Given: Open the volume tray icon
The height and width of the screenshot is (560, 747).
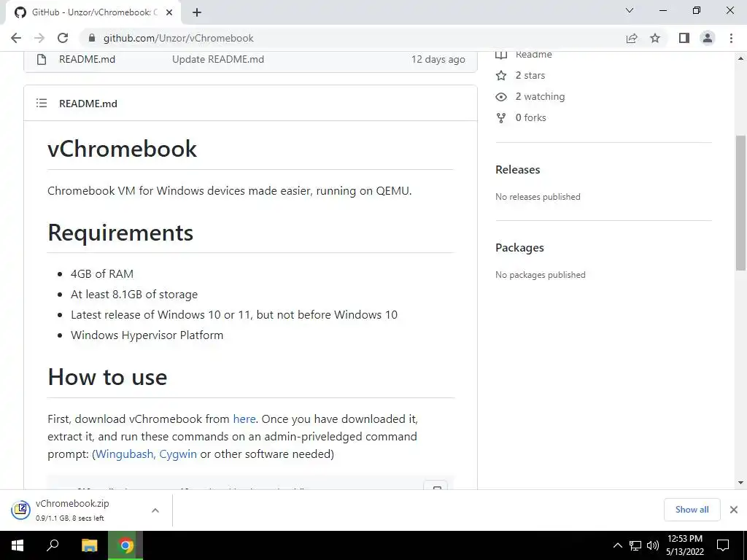Looking at the screenshot, I should pyautogui.click(x=653, y=545).
